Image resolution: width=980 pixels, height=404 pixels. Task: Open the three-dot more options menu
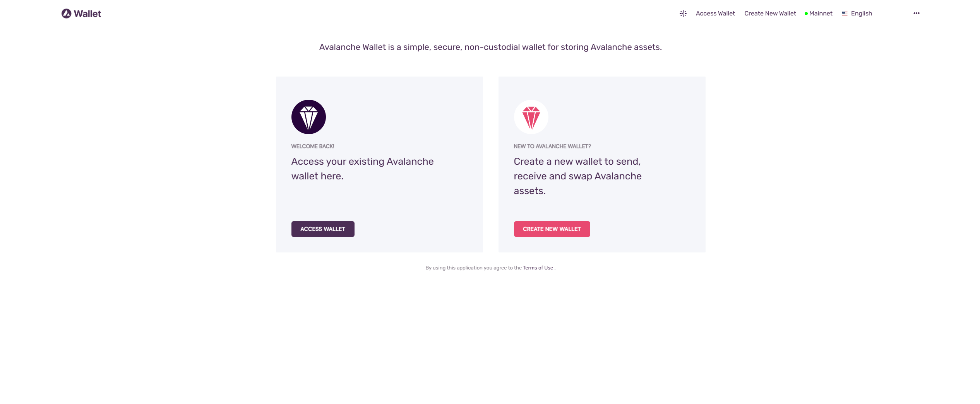pos(917,13)
